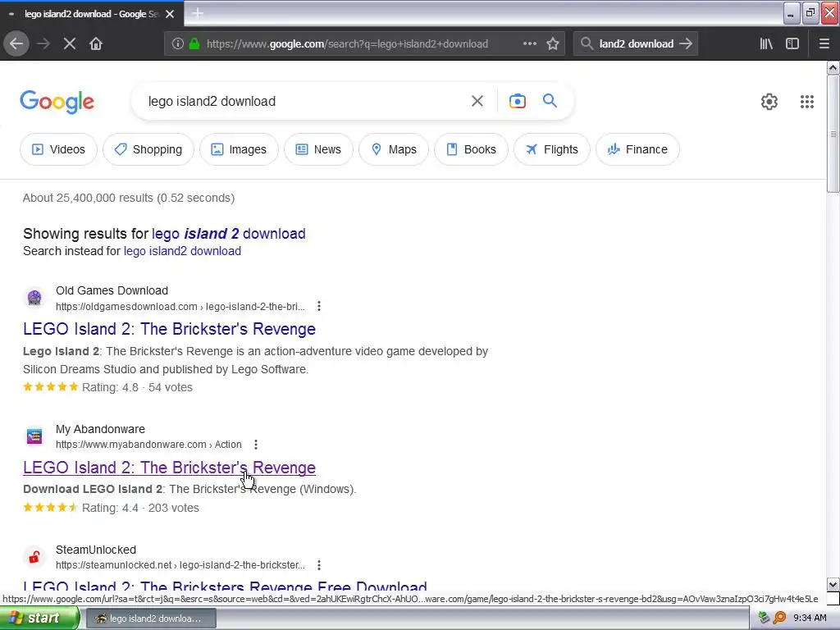Click the blue Google search magnifier

[550, 101]
